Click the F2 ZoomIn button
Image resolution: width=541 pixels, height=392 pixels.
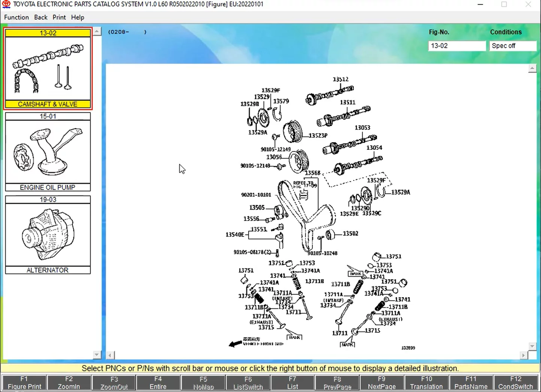[x=69, y=383]
